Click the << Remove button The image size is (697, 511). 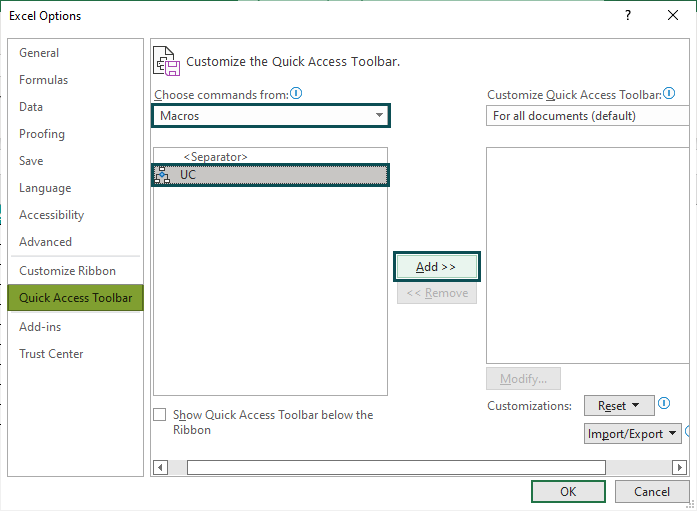[x=437, y=293]
